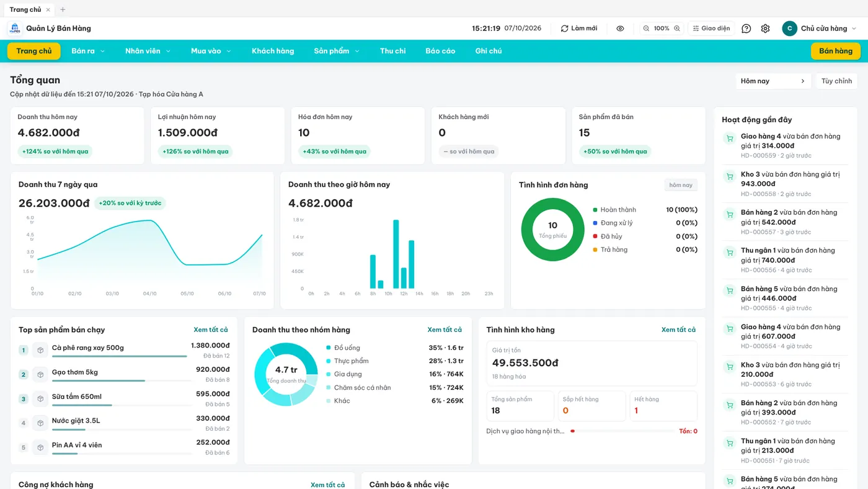
Task: Open the help question mark icon
Action: pos(746,29)
